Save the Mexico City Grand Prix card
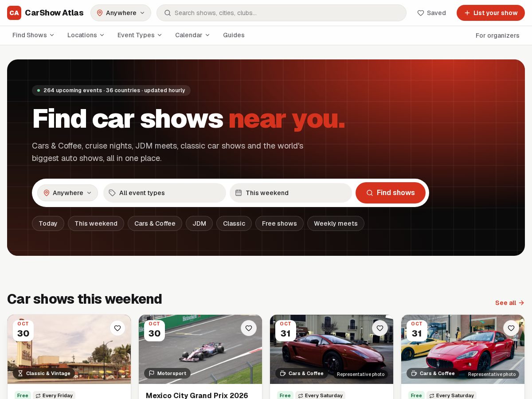Screen dimensions: 532x399 249,328
